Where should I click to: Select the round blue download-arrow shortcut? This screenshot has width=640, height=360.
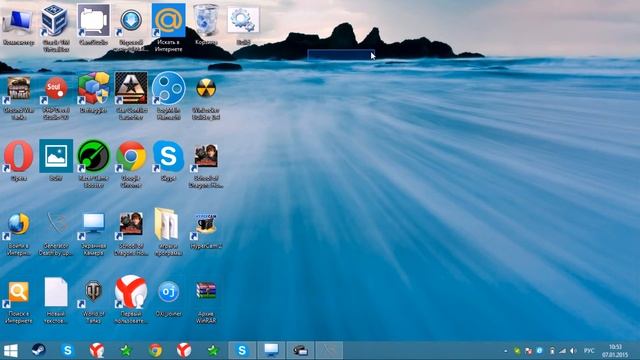point(131,20)
